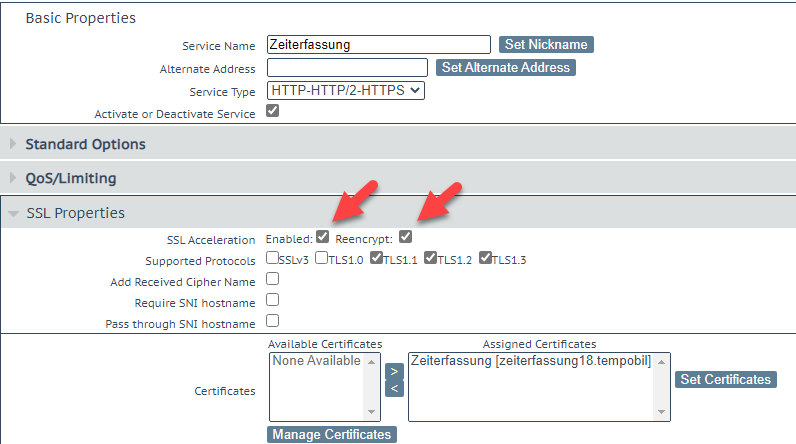Click the < arrow to unassign certificate
Image resolution: width=796 pixels, height=444 pixels.
(x=394, y=388)
